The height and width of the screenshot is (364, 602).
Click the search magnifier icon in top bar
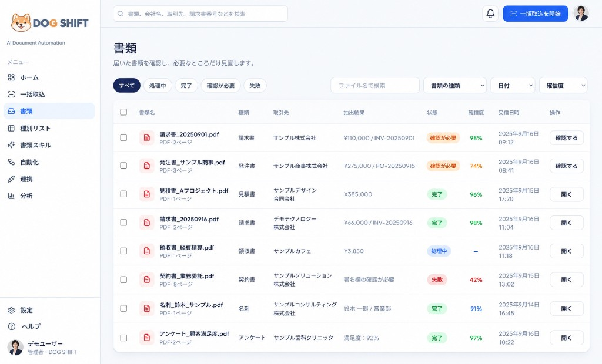point(120,14)
